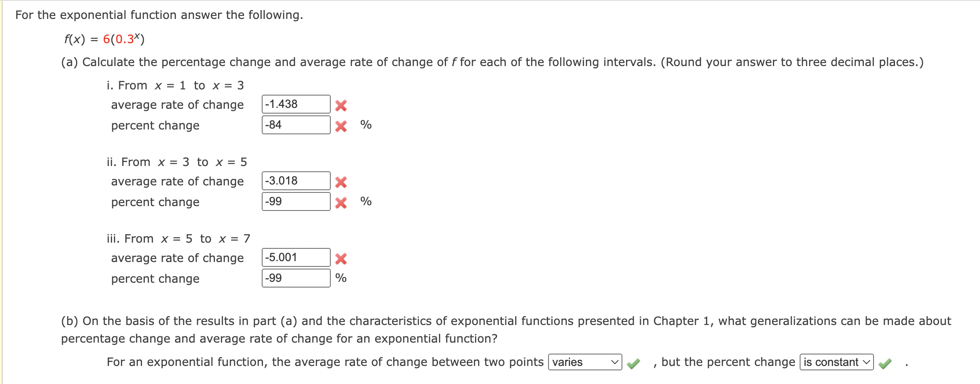Click inside the -3.018 answer box
Image resolution: width=980 pixels, height=384 pixels.
pos(296,180)
